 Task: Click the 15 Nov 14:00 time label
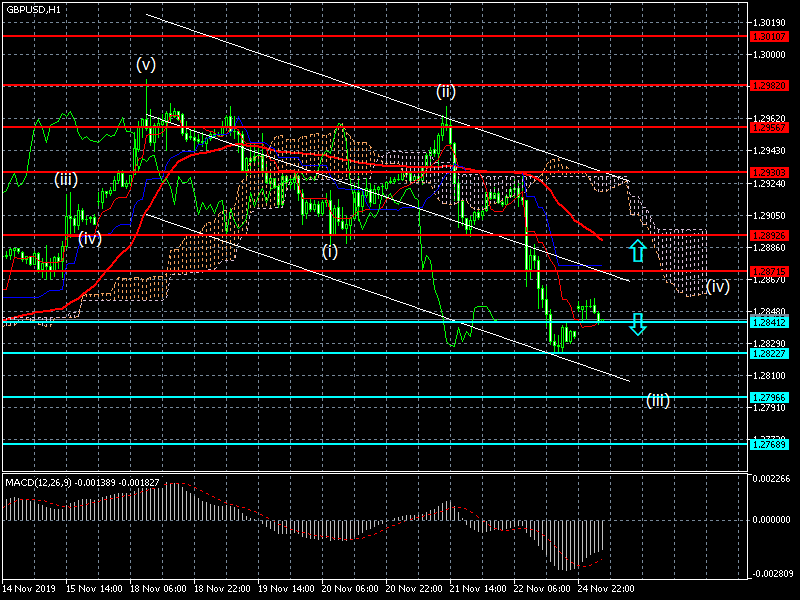(94, 589)
